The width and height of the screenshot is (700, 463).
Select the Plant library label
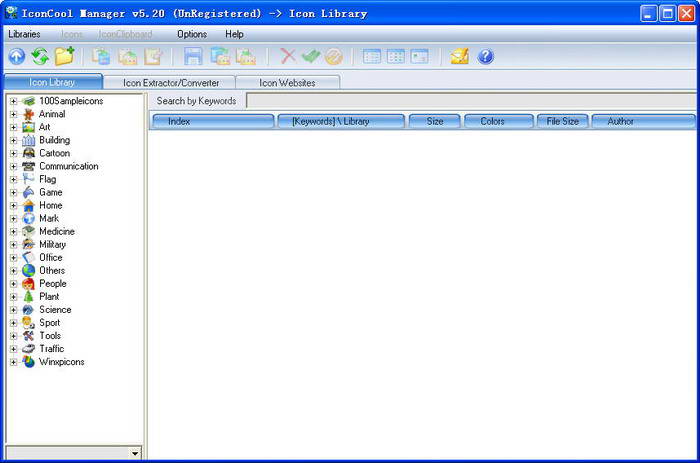click(x=49, y=296)
